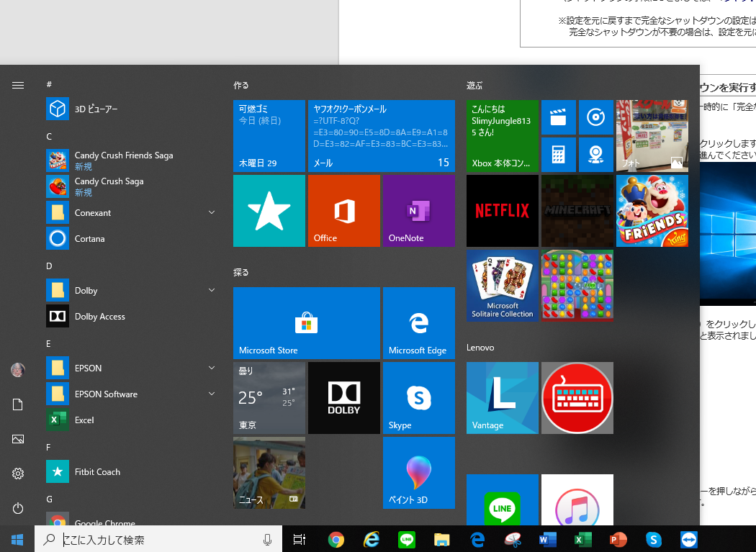The width and height of the screenshot is (756, 552).
Task: Jump to the letter D group header
Action: 49,266
